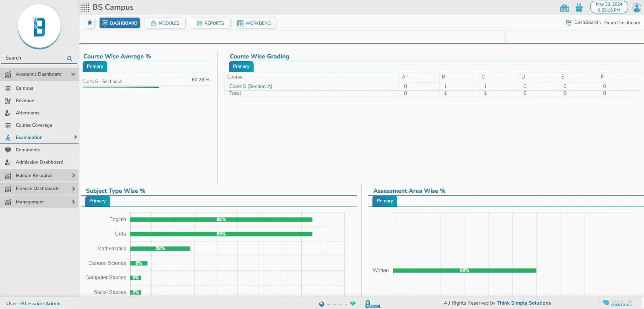The width and height of the screenshot is (644, 309).
Task: Open the birthday cake icon
Action: coord(579,7)
